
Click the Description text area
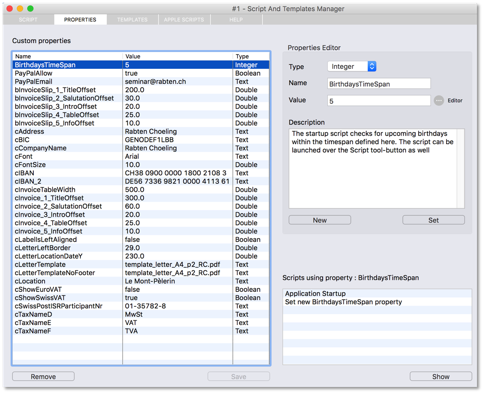(x=376, y=169)
